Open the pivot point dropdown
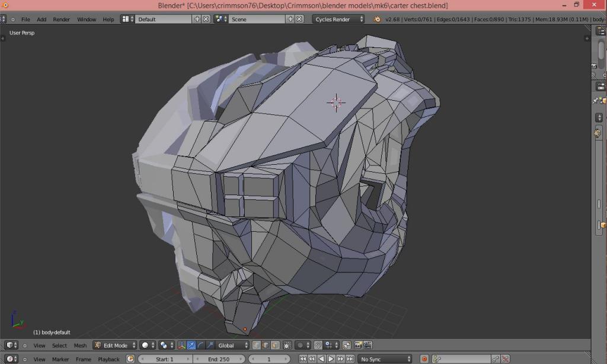The height and width of the screenshot is (364, 607). [167, 345]
